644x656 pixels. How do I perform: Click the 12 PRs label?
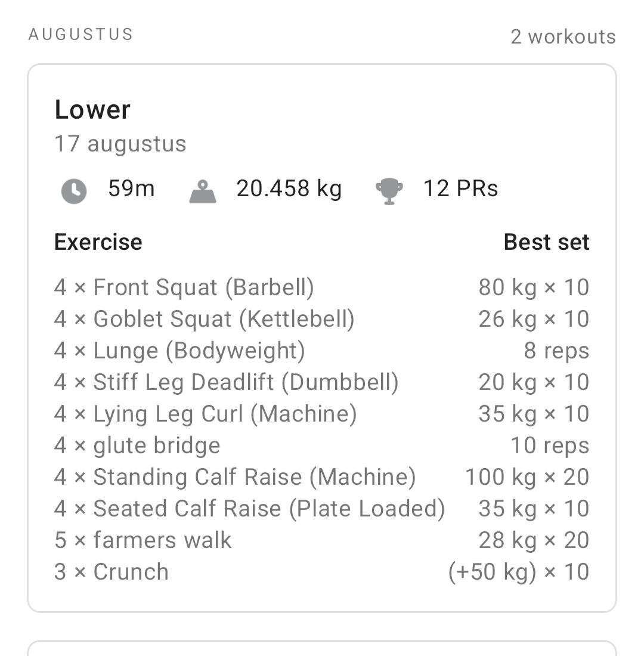[460, 189]
